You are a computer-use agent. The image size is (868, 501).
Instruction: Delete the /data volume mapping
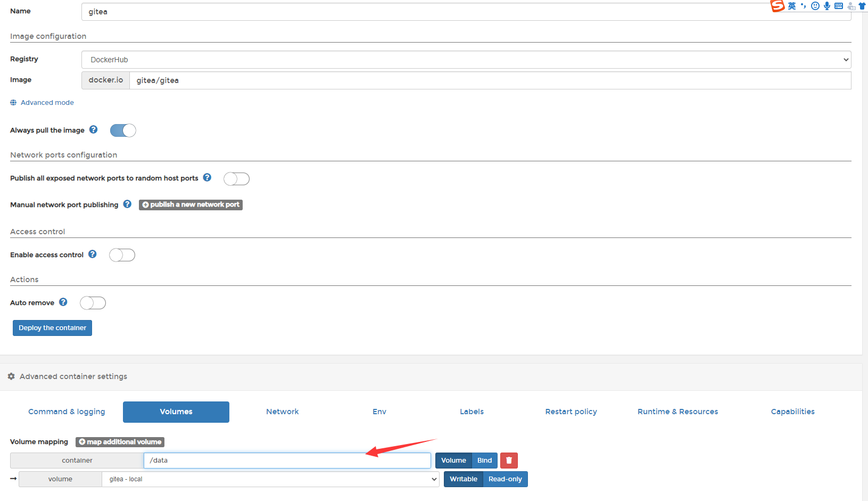pos(509,461)
